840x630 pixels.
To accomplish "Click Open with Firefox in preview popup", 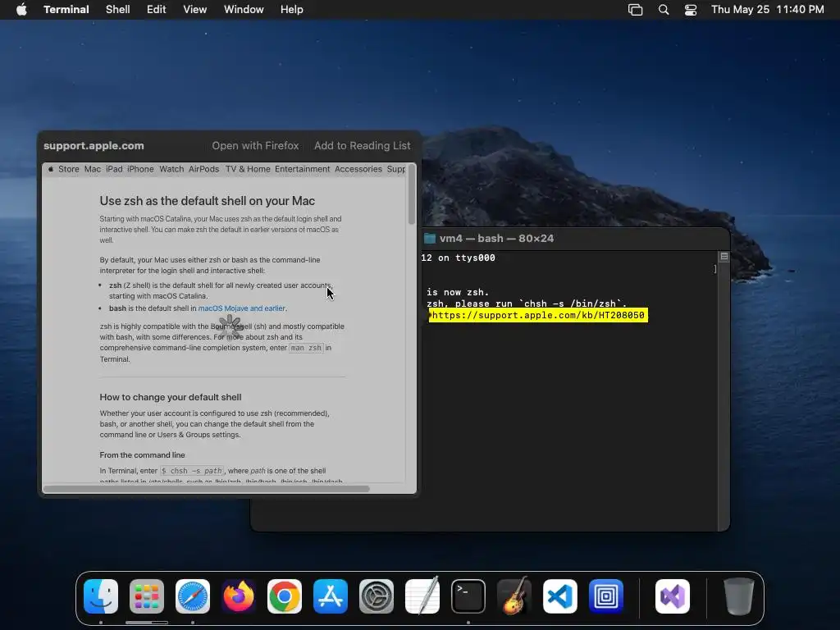I will tap(256, 146).
